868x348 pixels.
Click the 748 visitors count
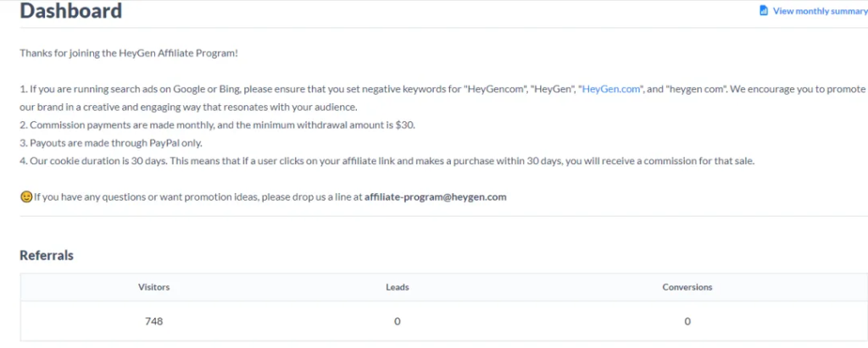coord(154,321)
